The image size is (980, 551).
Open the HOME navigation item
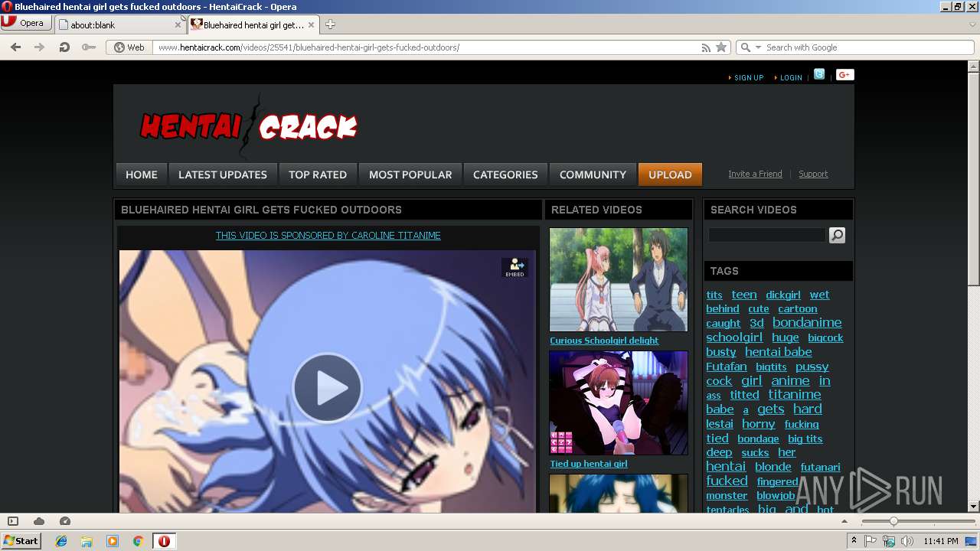pyautogui.click(x=142, y=174)
